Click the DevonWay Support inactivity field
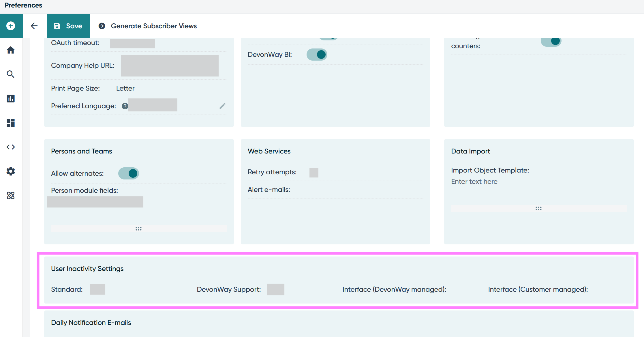 tap(275, 289)
